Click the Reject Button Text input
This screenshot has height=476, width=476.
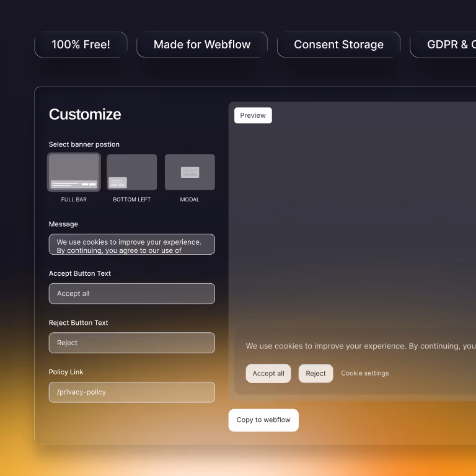[x=132, y=343]
